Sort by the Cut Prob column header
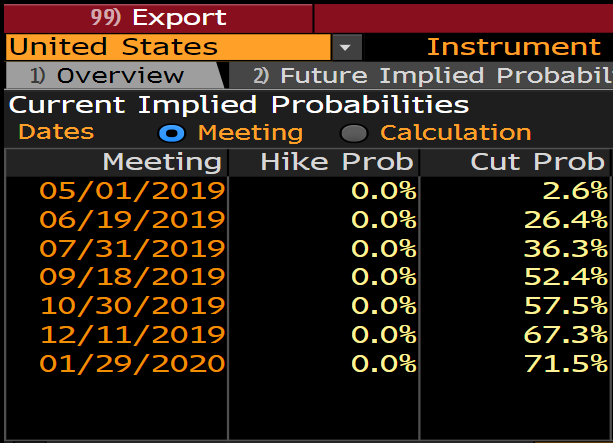 538,162
